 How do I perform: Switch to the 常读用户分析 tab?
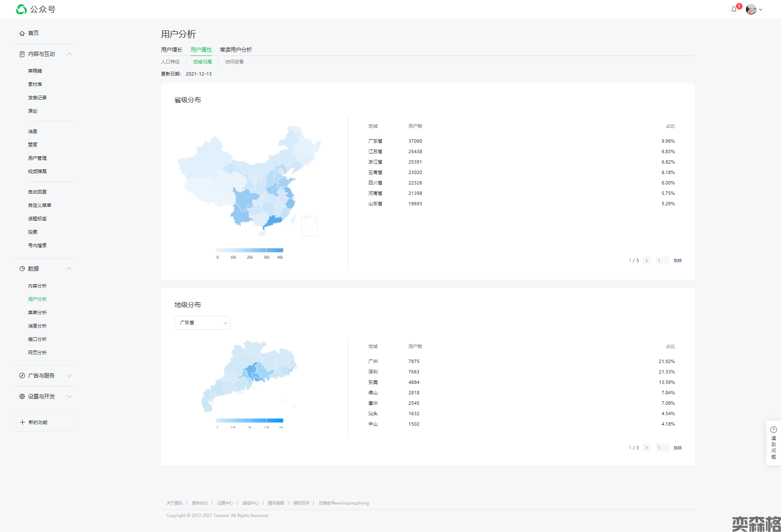pos(236,50)
